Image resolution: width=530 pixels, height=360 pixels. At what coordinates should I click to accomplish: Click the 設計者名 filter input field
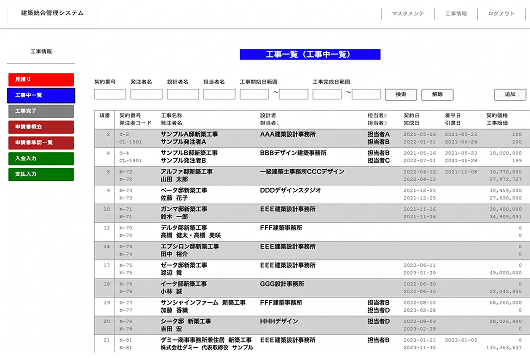183,94
